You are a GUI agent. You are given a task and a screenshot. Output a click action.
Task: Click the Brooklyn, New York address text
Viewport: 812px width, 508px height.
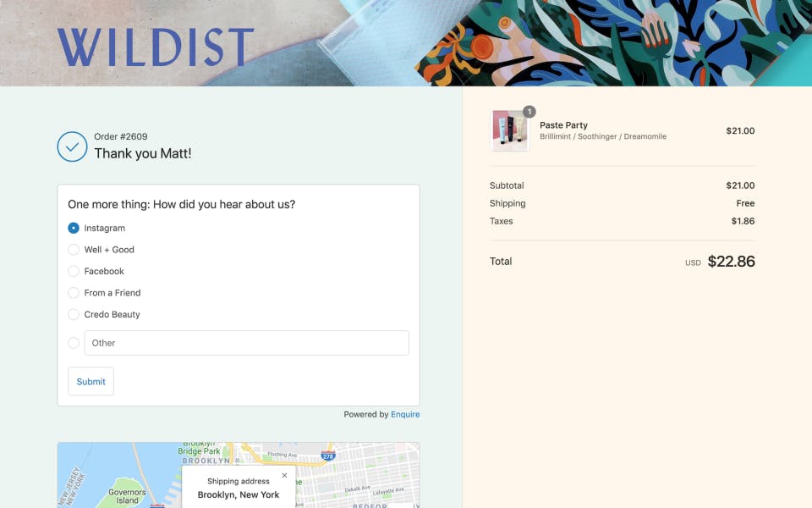point(239,494)
